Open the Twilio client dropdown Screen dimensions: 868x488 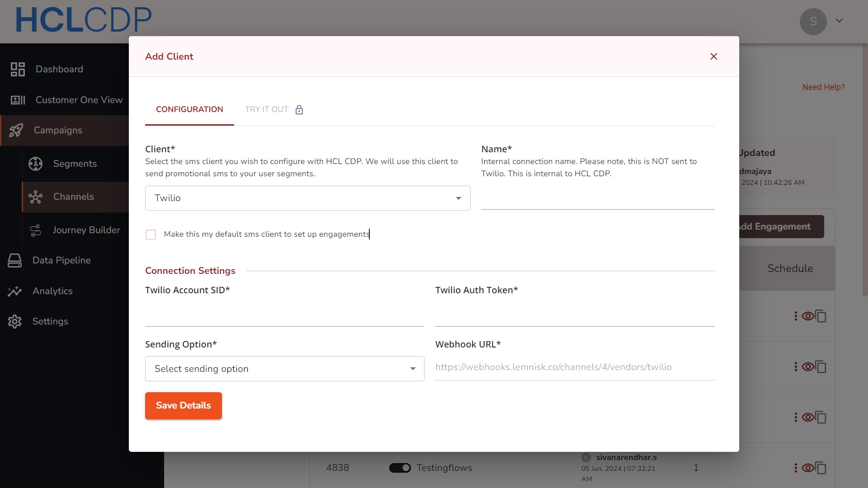[x=307, y=198]
